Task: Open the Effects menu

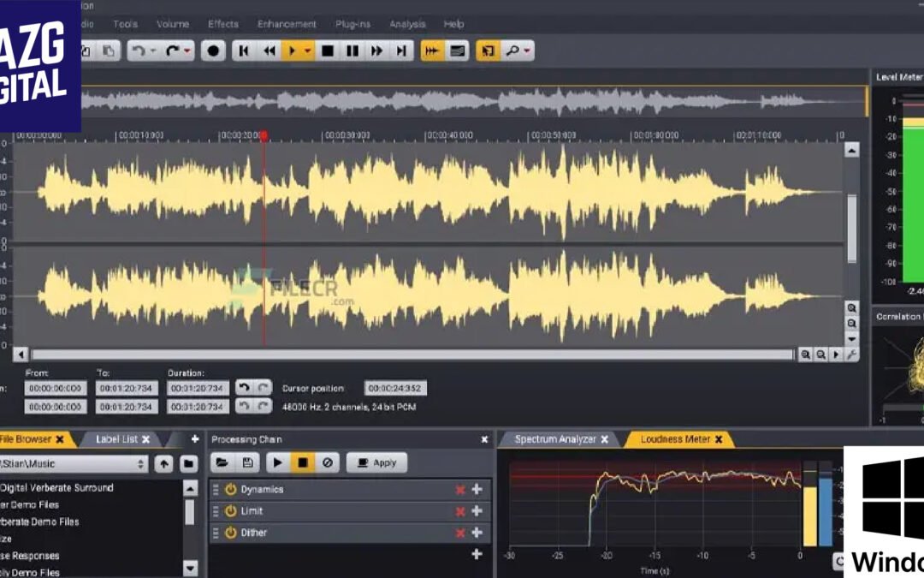Action: pos(223,24)
